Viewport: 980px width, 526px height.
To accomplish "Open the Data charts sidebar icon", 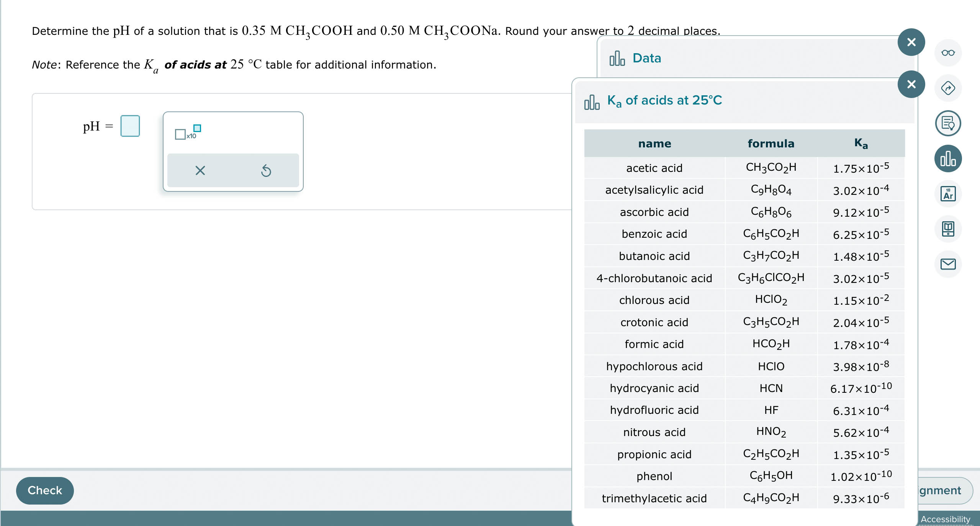I will [948, 158].
